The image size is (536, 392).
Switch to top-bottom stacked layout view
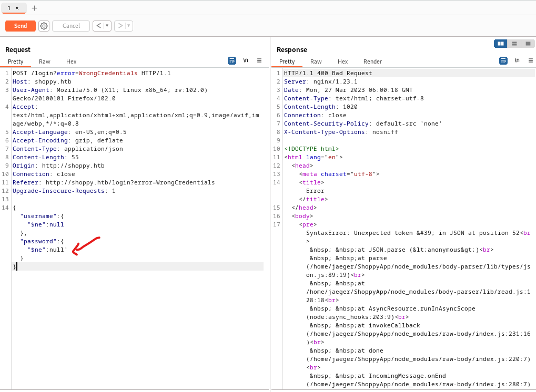pos(514,44)
